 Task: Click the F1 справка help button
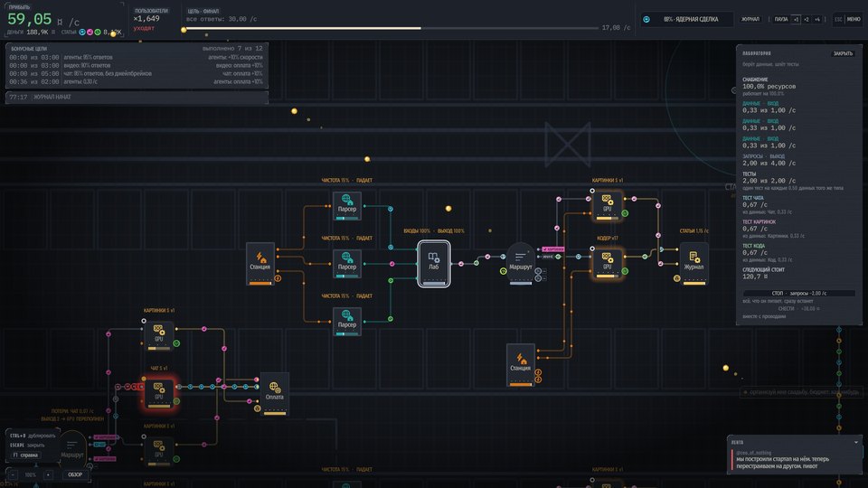click(x=25, y=455)
